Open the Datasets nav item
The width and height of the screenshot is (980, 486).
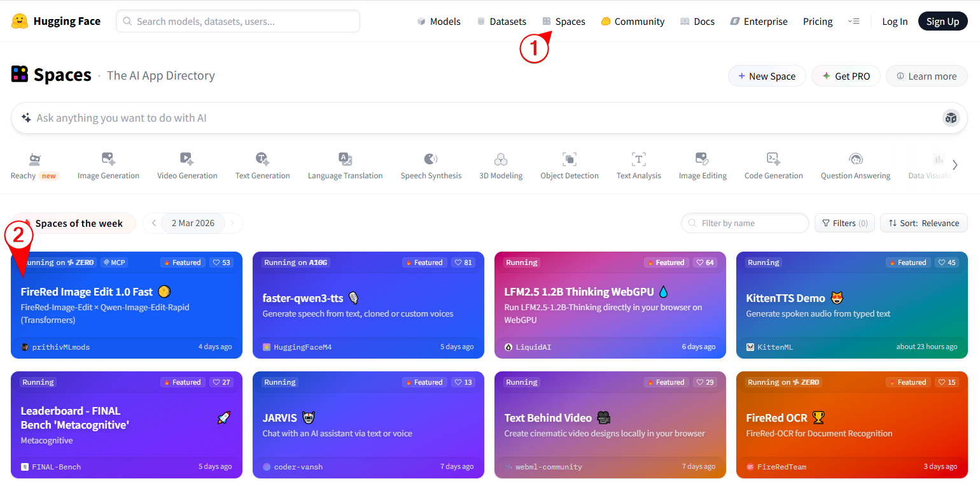pos(501,21)
